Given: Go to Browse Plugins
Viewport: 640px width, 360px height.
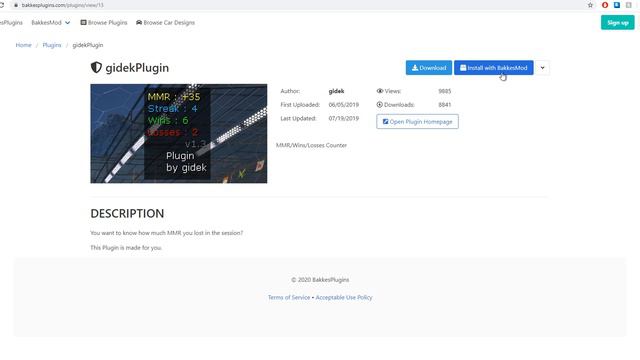Looking at the screenshot, I should (104, 22).
